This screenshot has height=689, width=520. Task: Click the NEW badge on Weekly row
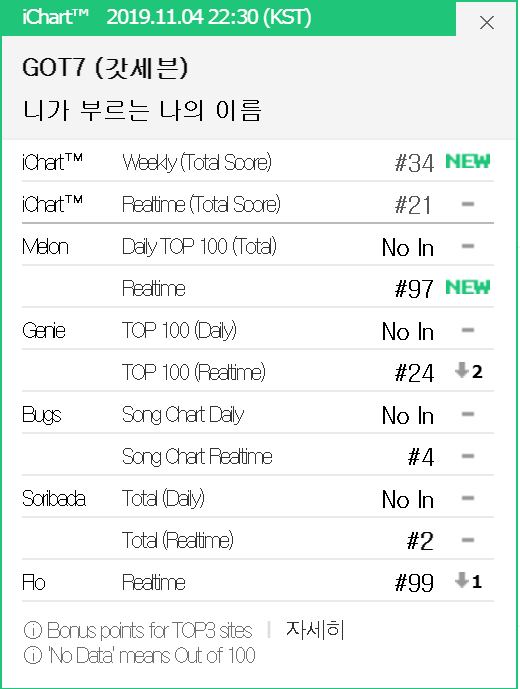468,161
